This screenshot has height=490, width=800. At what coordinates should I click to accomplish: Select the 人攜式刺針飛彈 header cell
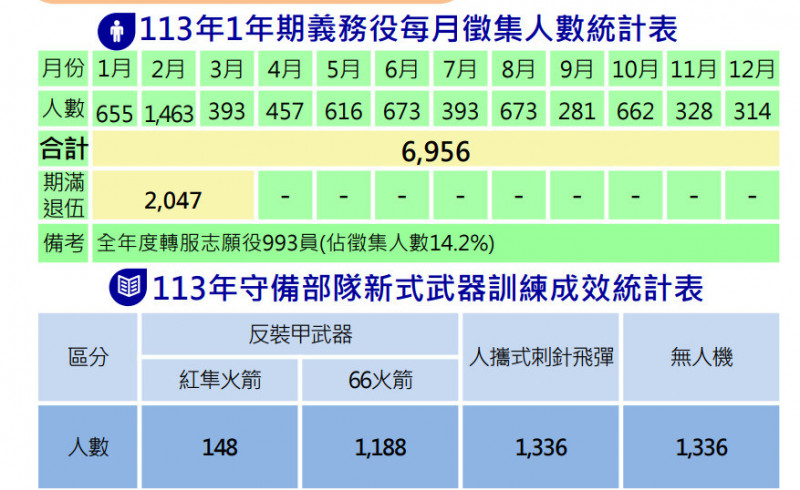pyautogui.click(x=541, y=357)
